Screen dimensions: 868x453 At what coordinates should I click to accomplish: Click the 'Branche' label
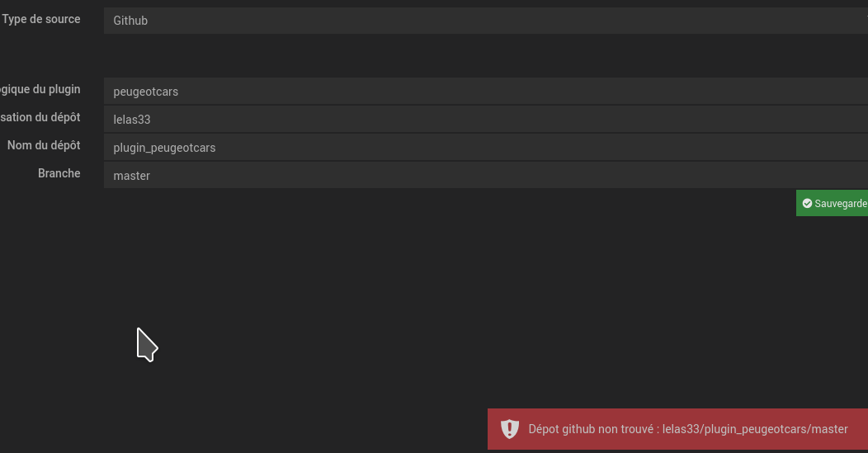tap(59, 173)
